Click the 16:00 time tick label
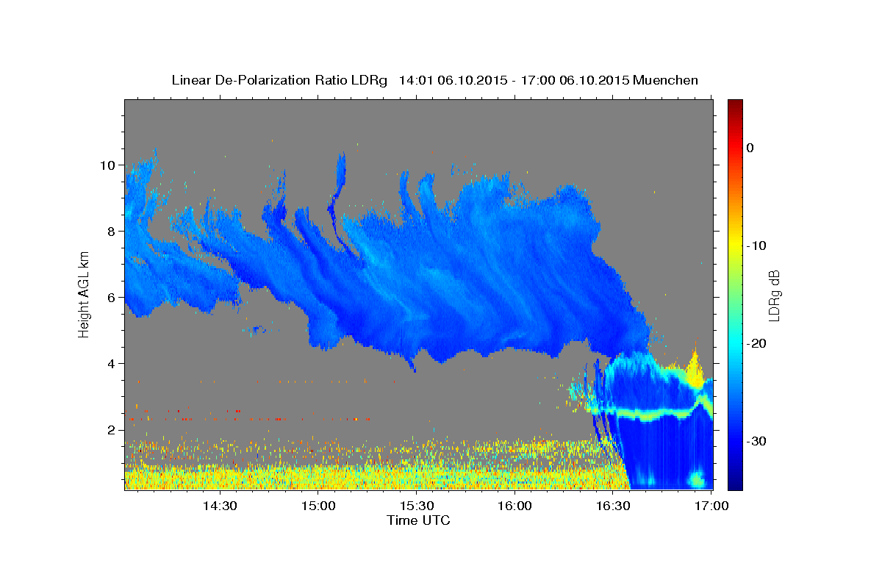 515,506
